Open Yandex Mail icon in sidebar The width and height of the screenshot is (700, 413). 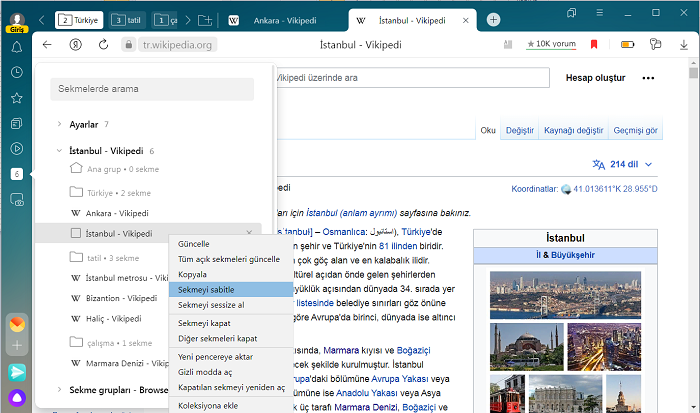[17, 324]
